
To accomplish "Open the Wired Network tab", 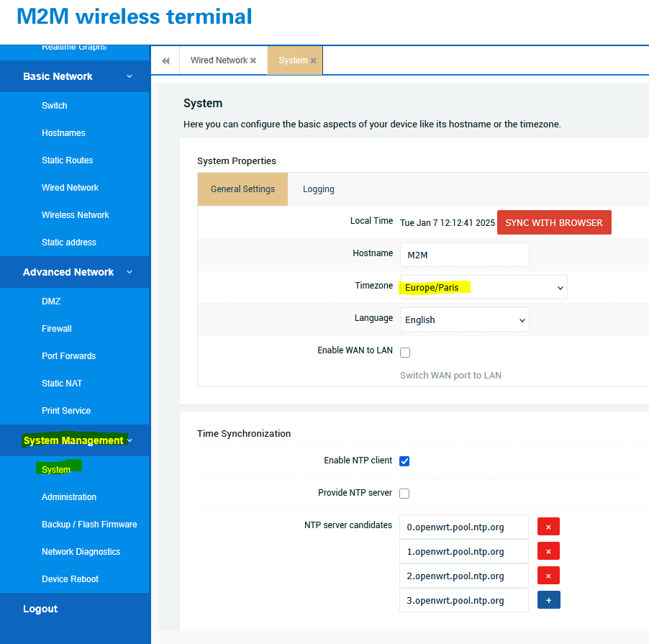I will pos(218,60).
